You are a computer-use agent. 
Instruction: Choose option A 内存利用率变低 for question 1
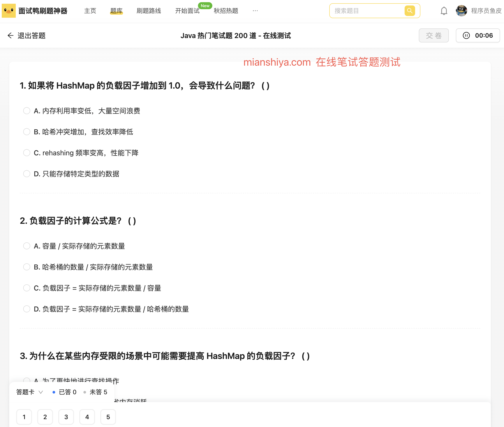tap(27, 111)
